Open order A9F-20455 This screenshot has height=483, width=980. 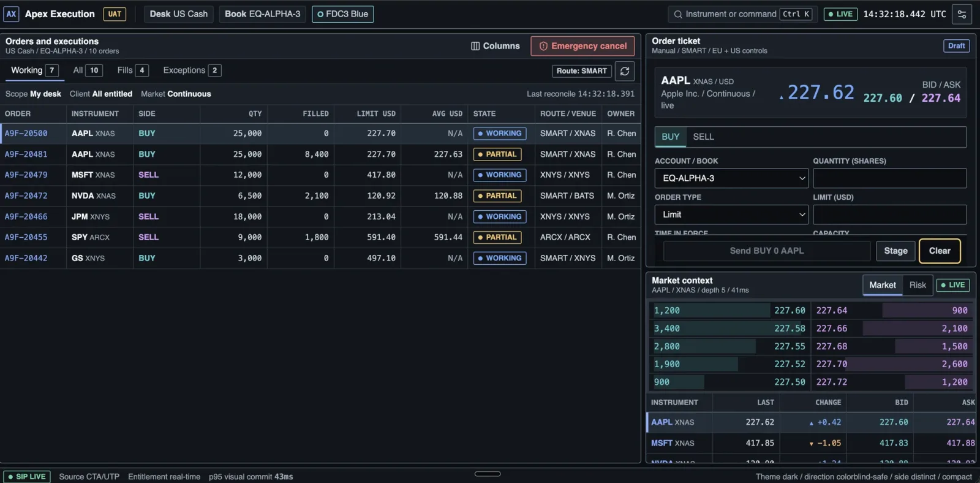pyautogui.click(x=26, y=237)
